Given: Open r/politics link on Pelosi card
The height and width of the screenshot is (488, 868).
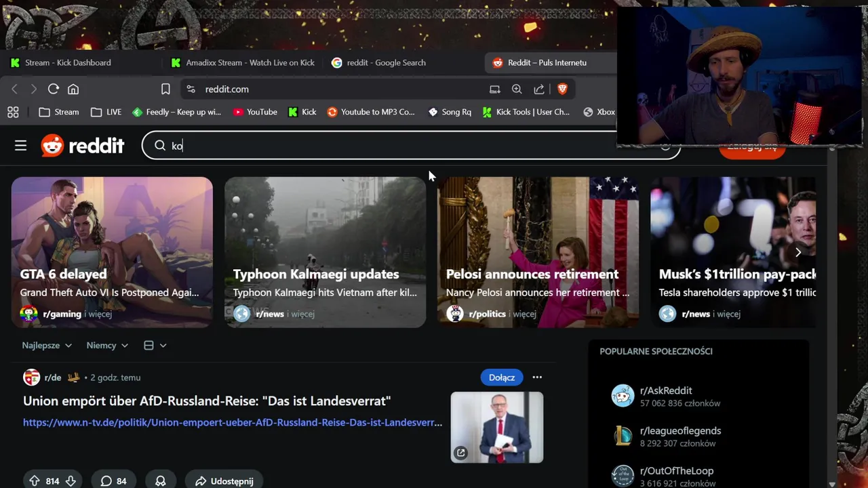Looking at the screenshot, I should click(x=487, y=314).
